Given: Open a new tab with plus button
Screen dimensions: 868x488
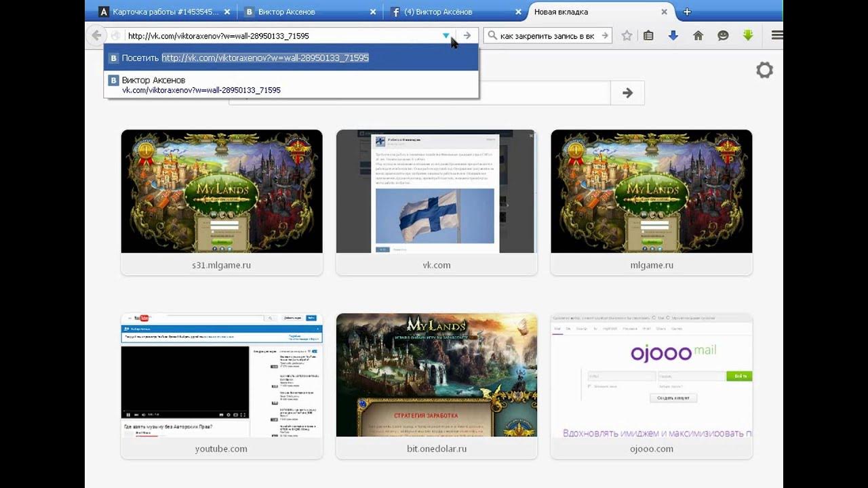Looking at the screenshot, I should coord(687,12).
